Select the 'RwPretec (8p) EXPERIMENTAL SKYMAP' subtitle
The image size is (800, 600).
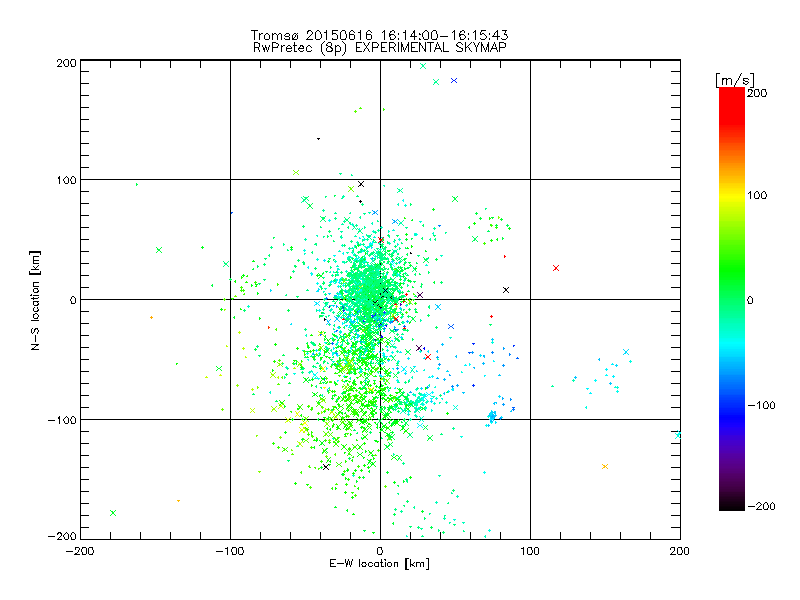380,48
